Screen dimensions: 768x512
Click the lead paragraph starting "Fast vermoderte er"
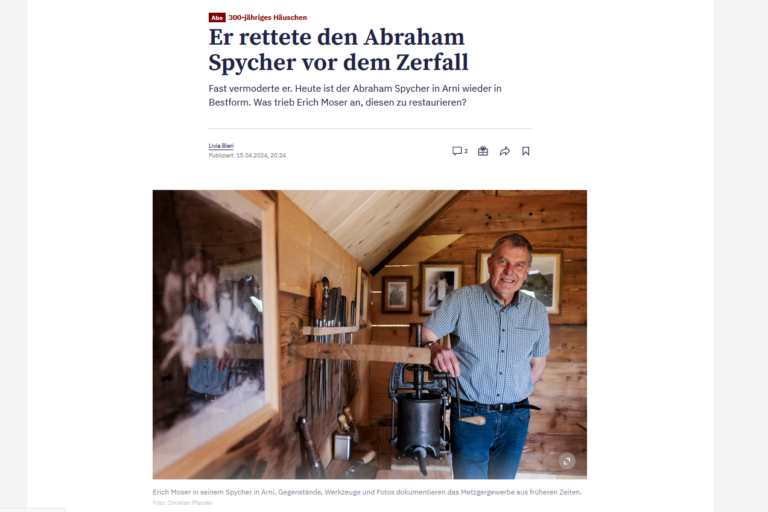click(x=355, y=96)
